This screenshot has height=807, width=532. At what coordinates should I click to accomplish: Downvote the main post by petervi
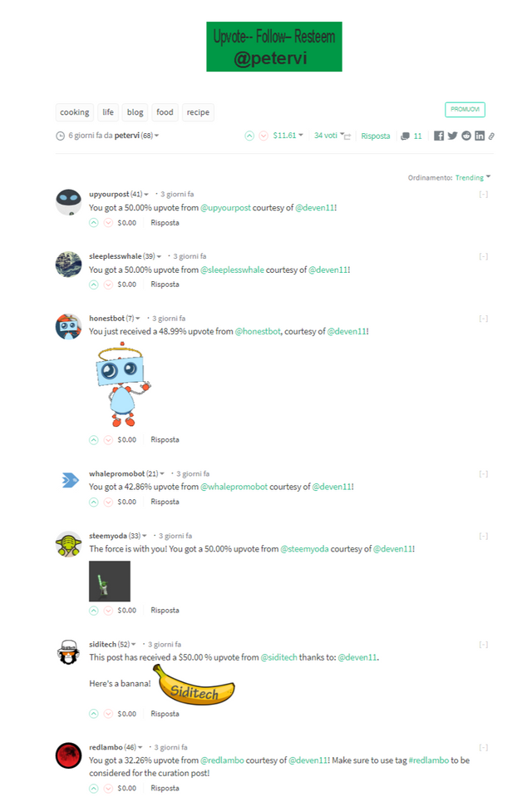[264, 136]
